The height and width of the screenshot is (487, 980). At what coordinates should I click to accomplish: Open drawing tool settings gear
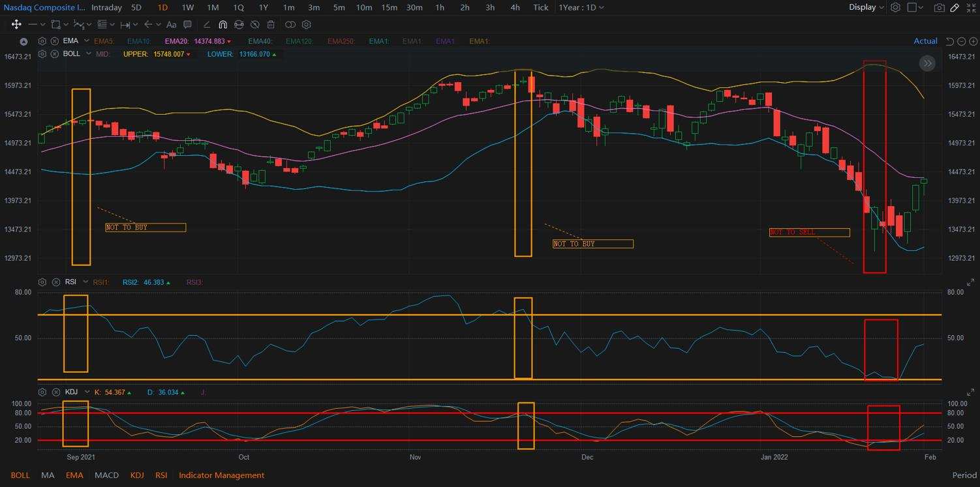point(307,24)
